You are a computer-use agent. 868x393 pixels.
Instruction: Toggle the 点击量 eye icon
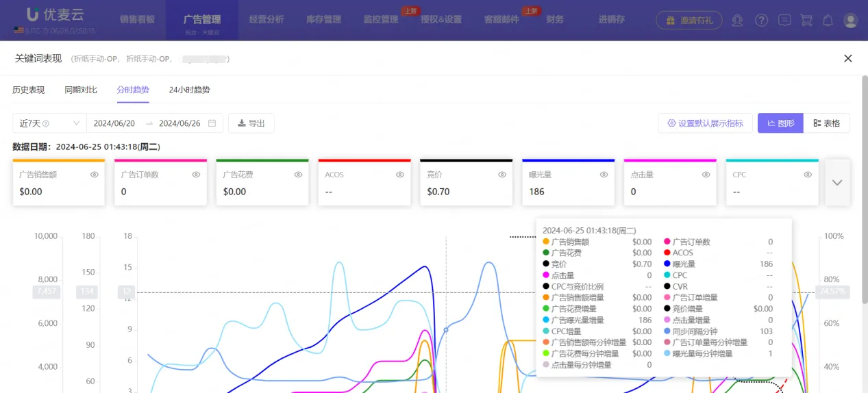click(x=706, y=175)
